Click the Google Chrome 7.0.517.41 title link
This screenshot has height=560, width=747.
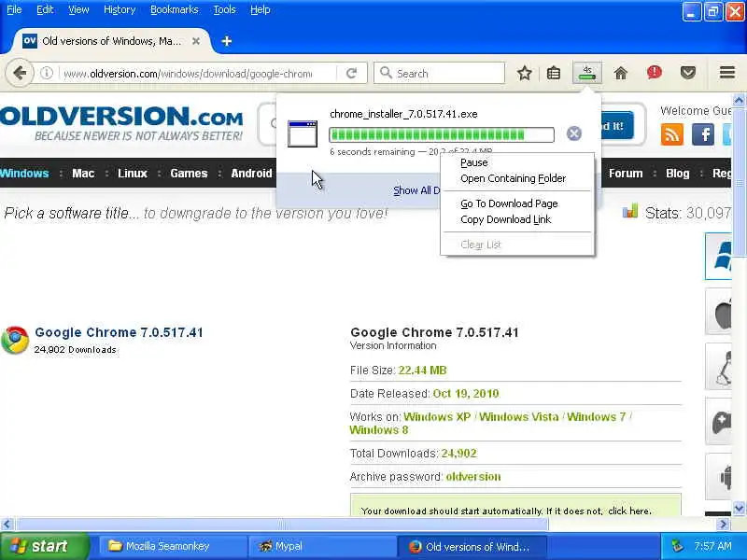tap(120, 332)
